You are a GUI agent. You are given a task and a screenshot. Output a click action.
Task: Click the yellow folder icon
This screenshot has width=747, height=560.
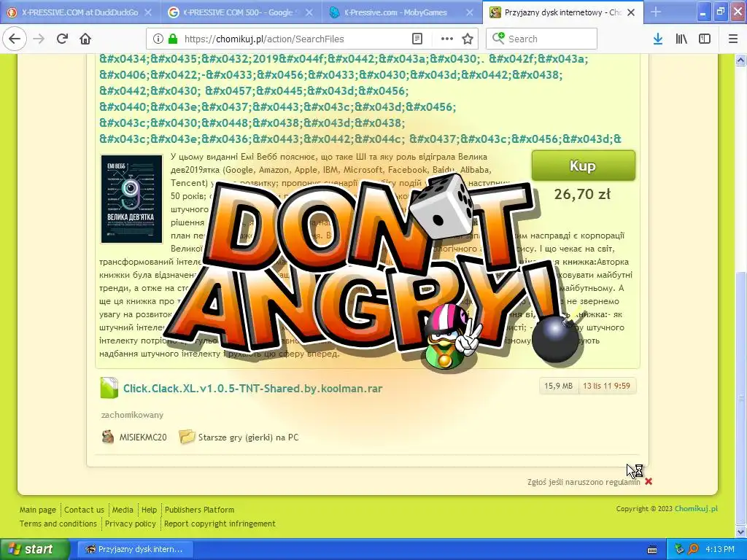[187, 436]
